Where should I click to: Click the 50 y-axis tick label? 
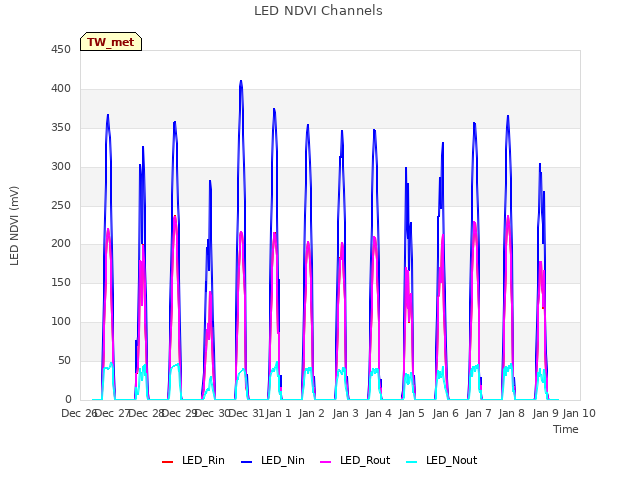64,361
